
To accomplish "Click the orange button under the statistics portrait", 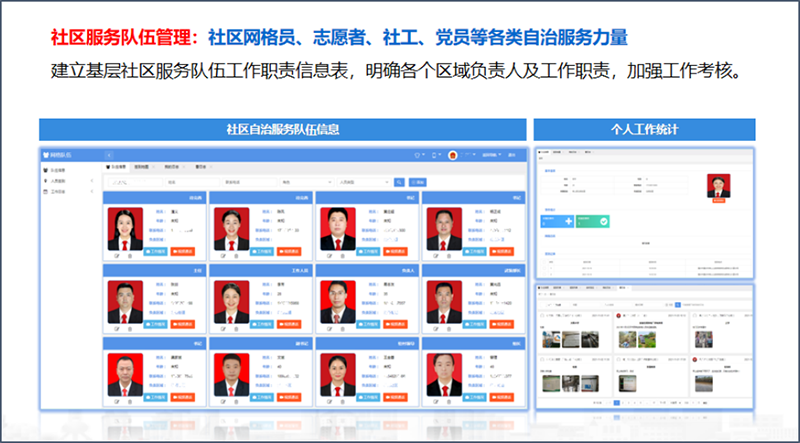I will 718,201.
